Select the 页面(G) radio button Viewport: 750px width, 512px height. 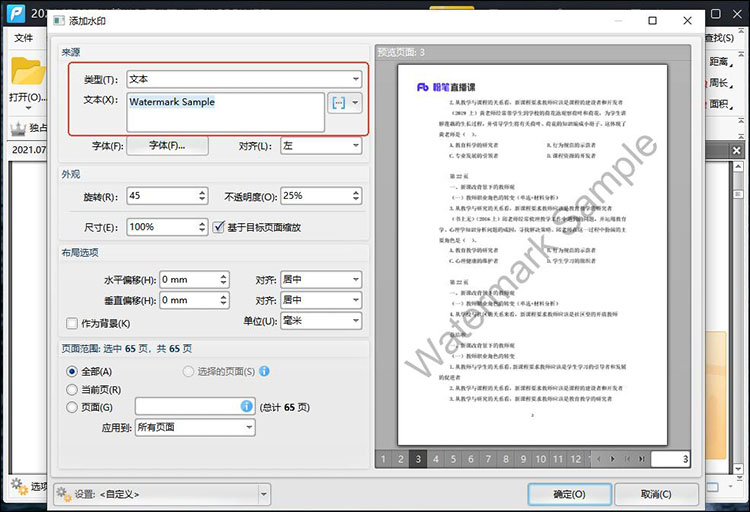(72, 407)
